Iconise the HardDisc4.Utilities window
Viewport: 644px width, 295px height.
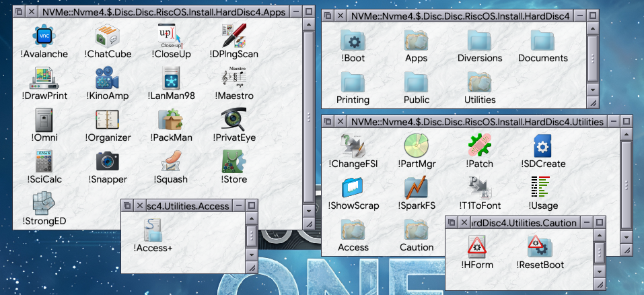coord(613,121)
